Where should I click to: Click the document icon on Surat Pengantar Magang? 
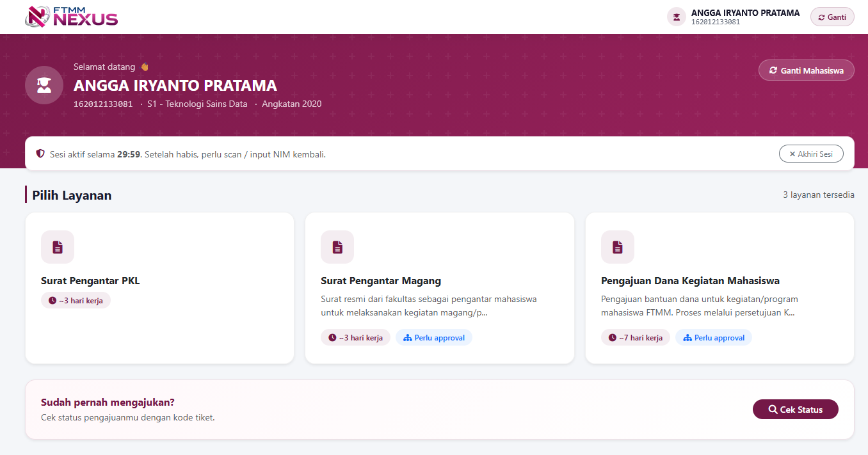tap(337, 247)
